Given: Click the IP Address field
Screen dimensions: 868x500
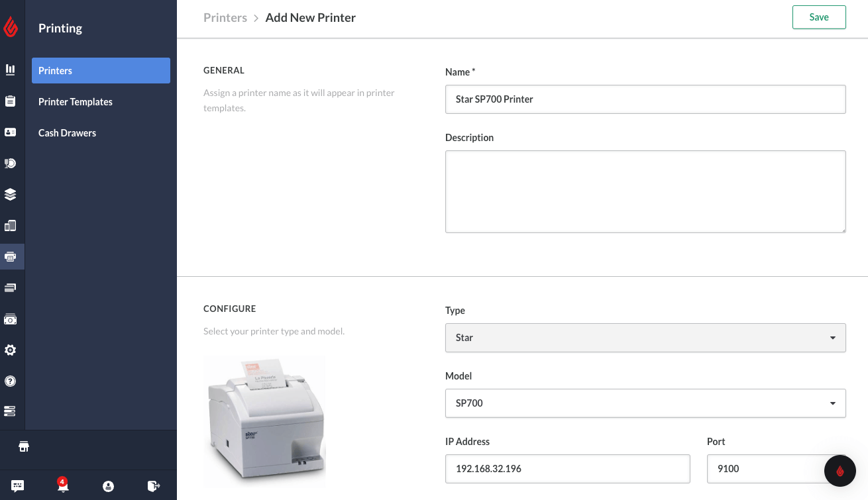Looking at the screenshot, I should [x=567, y=469].
